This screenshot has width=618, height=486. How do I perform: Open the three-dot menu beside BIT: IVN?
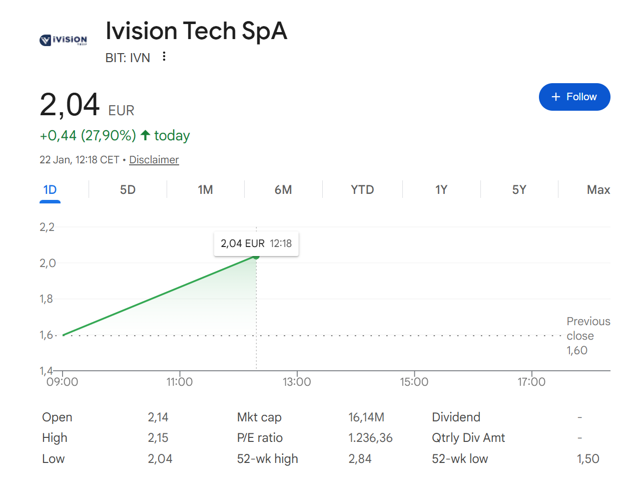point(164,57)
